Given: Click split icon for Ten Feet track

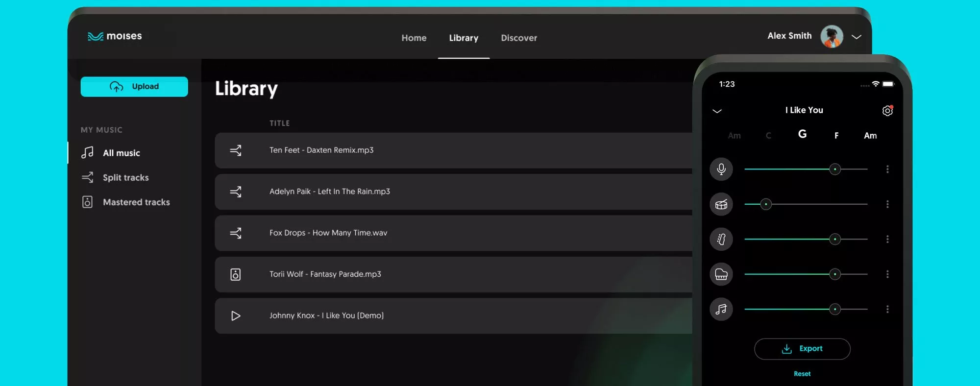Looking at the screenshot, I should (x=236, y=150).
